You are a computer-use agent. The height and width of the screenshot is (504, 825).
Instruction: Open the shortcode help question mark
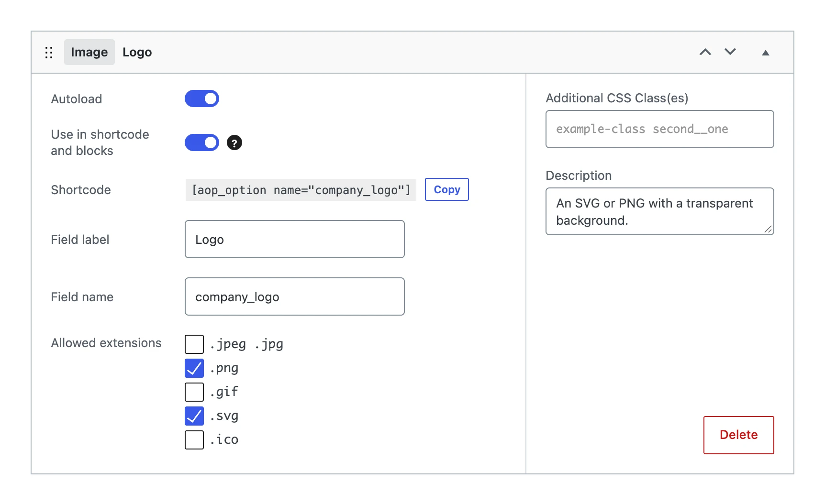coord(234,142)
